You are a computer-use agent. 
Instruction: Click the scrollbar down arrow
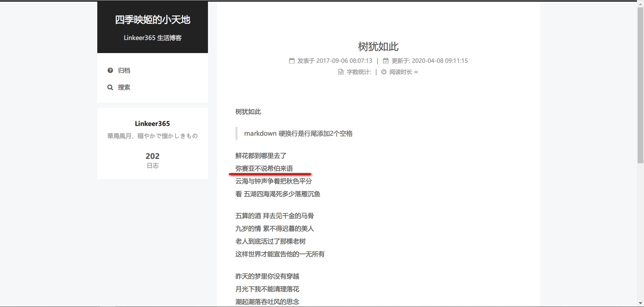(640, 304)
